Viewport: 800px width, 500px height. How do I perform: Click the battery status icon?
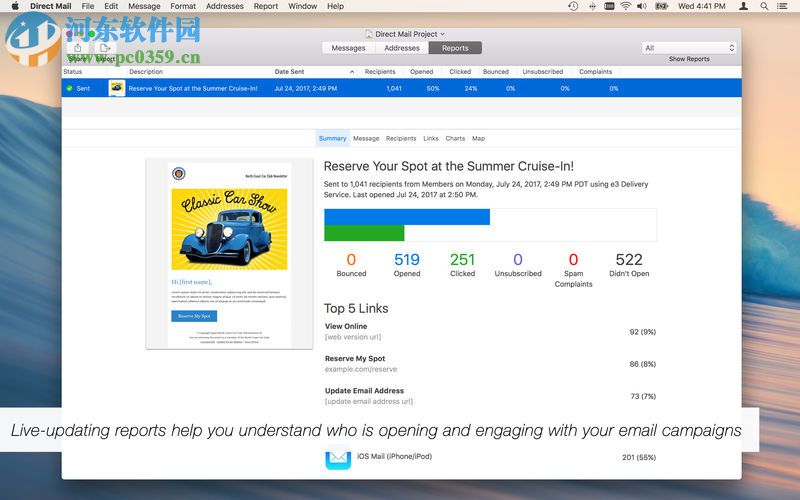(661, 6)
